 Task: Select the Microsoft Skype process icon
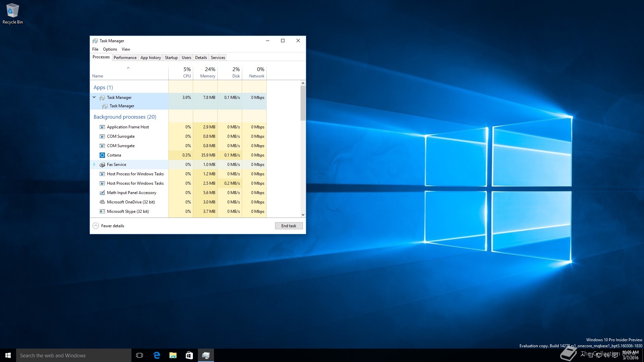[x=102, y=212]
